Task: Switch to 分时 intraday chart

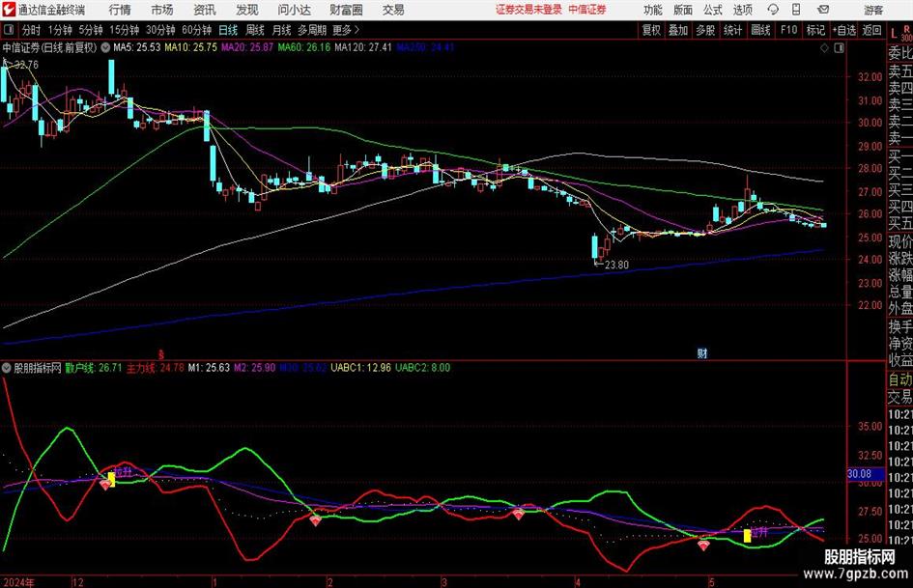Action: pyautogui.click(x=32, y=30)
